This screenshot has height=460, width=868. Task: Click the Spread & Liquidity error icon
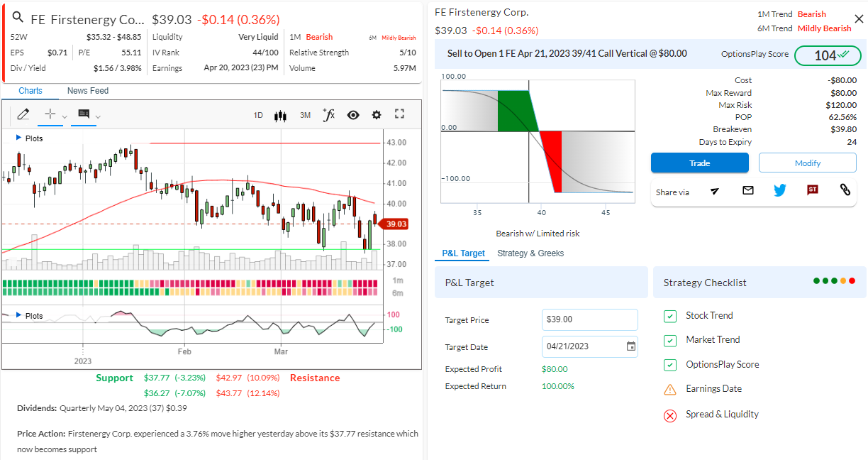pos(670,415)
